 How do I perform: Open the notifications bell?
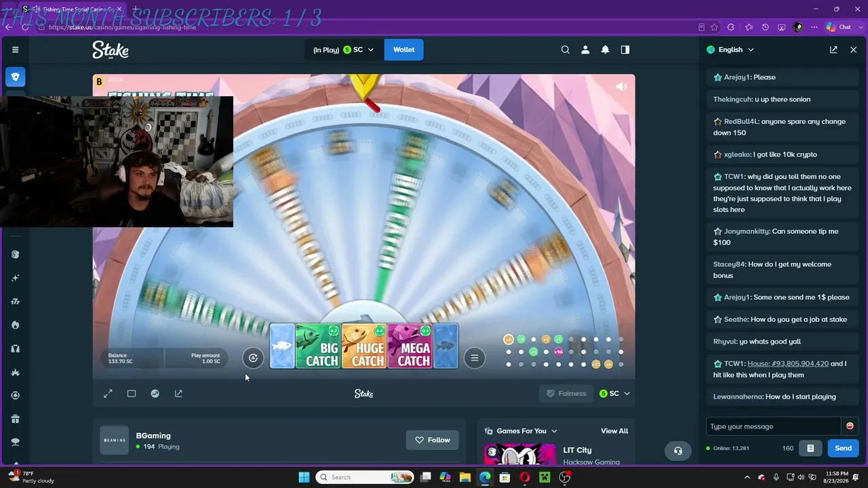click(x=605, y=49)
